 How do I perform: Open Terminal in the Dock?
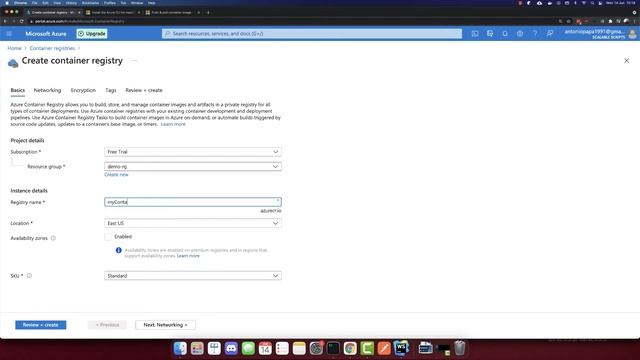pyautogui.click(x=333, y=348)
